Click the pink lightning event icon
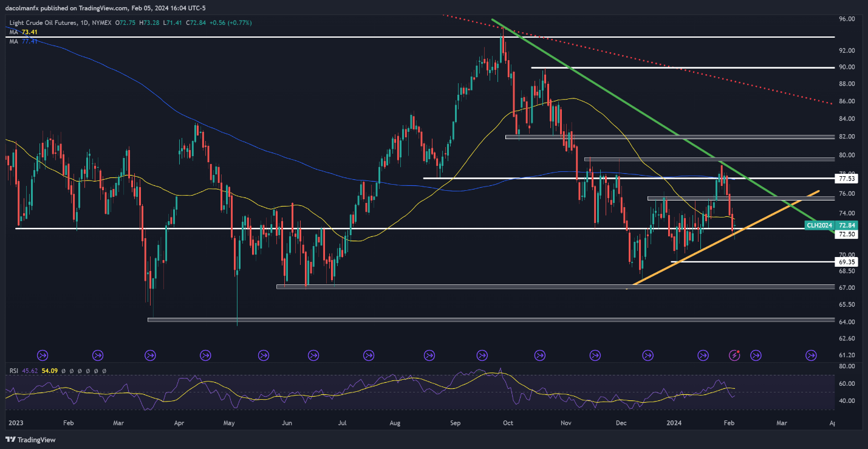This screenshot has width=868, height=449. point(734,354)
